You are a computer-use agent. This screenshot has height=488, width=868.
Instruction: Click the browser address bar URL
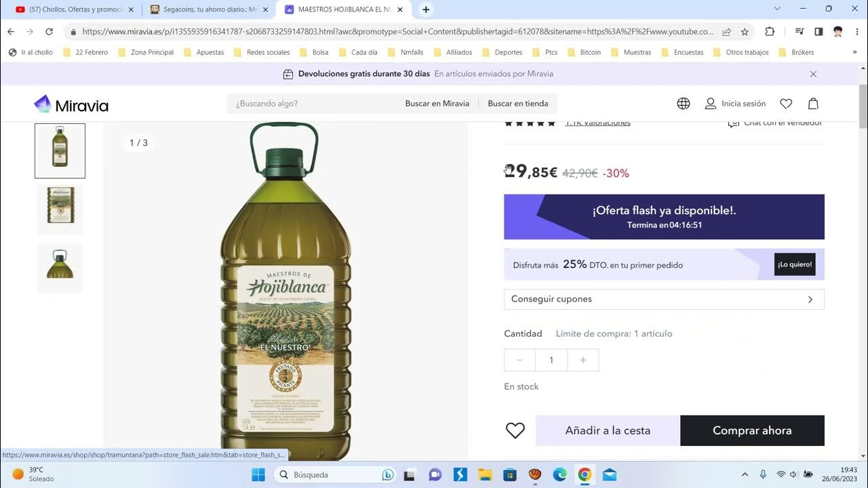397,31
